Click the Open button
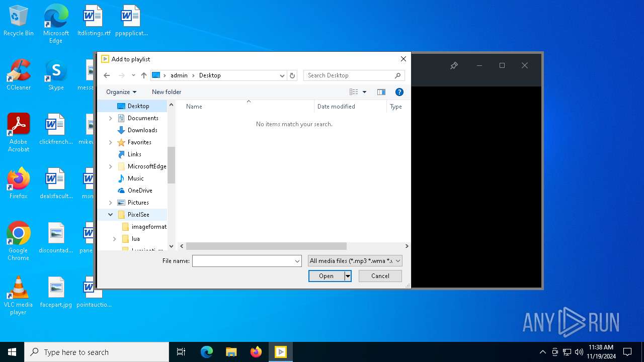This screenshot has width=644, height=362. click(326, 276)
